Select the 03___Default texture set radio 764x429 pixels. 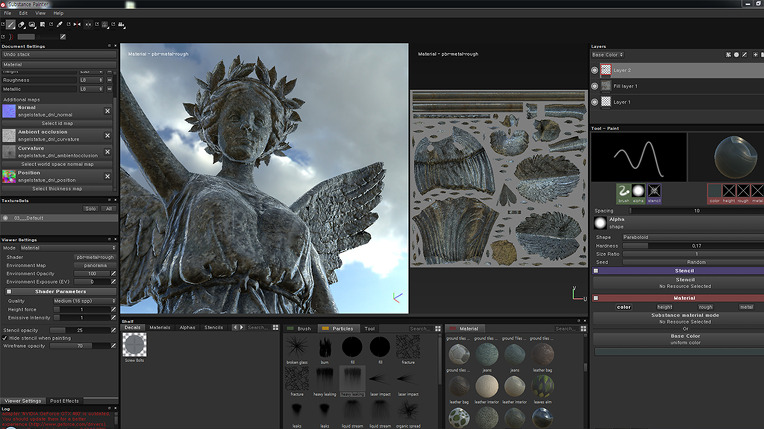6,218
